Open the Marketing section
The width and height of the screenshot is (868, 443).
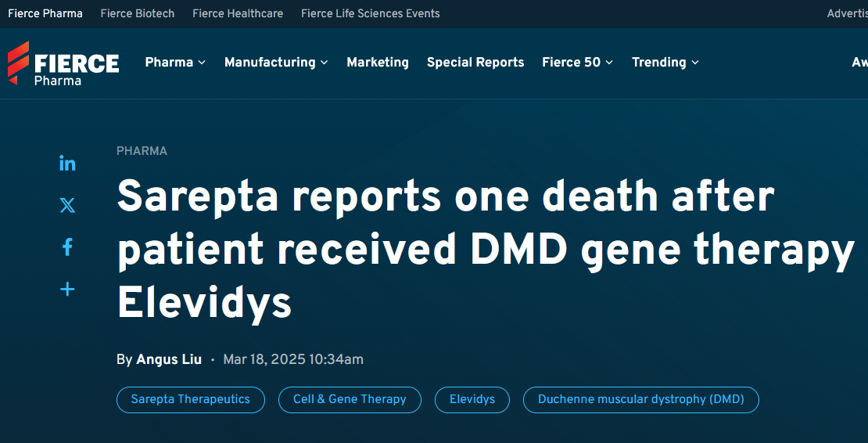(378, 63)
